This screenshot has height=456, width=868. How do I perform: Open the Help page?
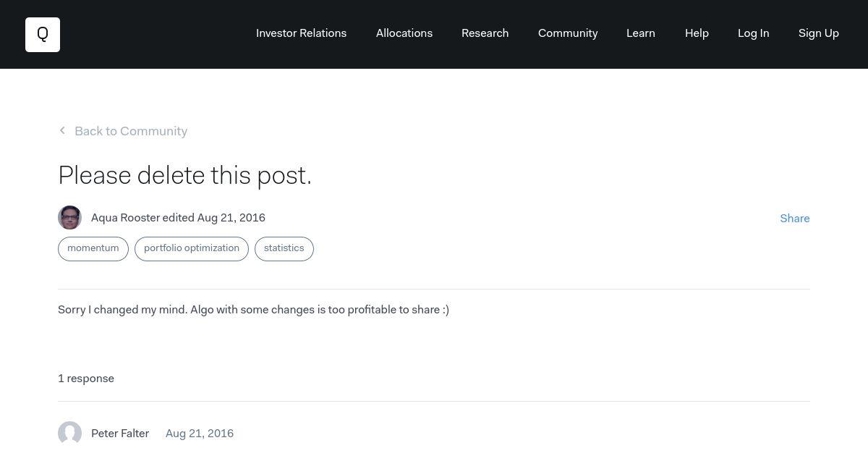[x=697, y=33]
